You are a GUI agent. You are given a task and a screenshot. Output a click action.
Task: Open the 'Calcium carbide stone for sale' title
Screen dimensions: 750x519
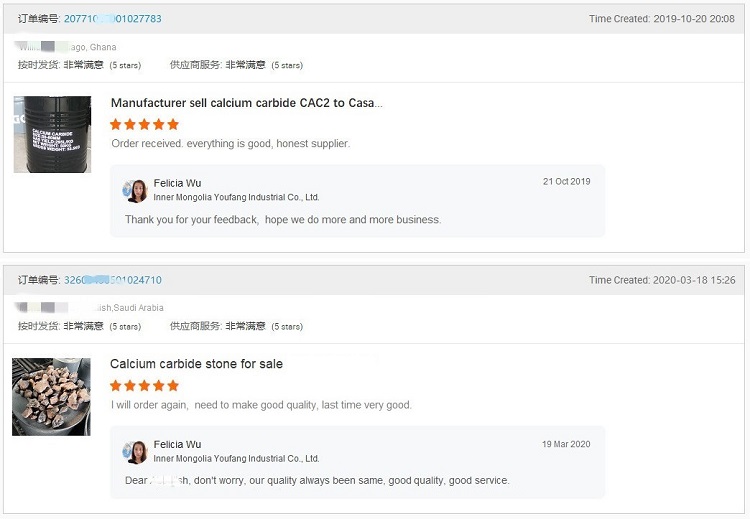coord(196,364)
